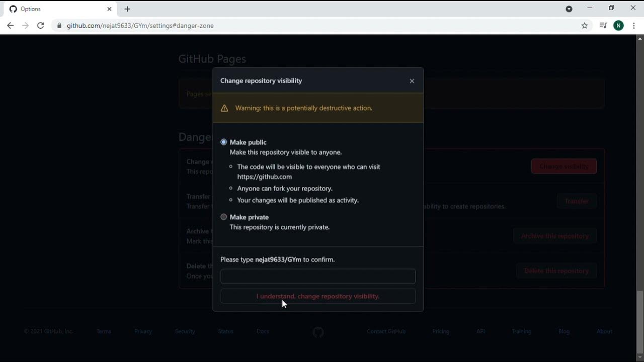Click the Change visibility button
The height and width of the screenshot is (362, 644).
click(564, 166)
